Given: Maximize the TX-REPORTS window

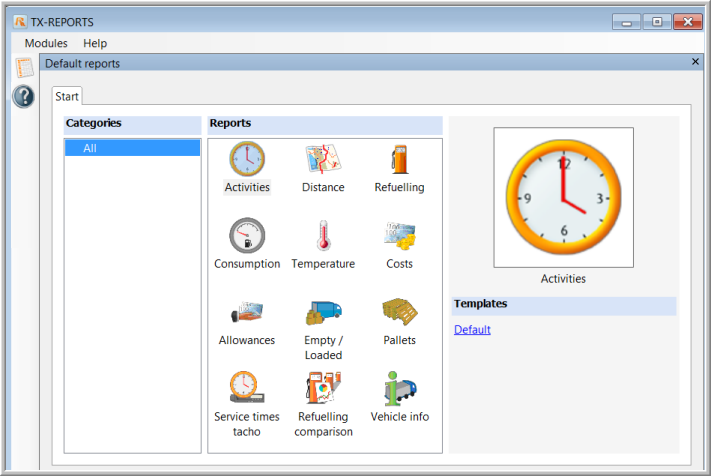Looking at the screenshot, I should 657,21.
